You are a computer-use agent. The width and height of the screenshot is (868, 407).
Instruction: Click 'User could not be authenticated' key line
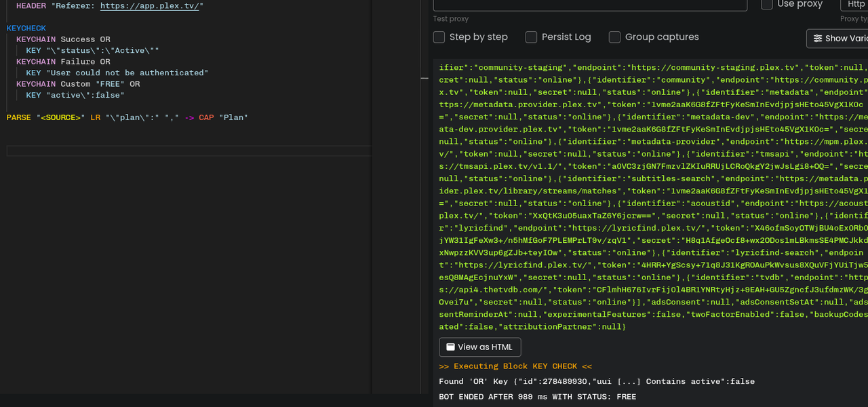117,73
